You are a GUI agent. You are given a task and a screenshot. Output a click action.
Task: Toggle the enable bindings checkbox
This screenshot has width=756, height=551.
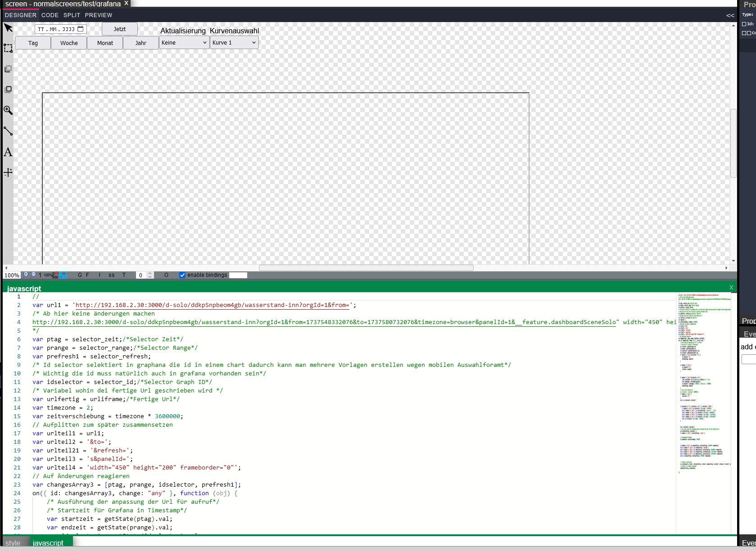(x=182, y=275)
